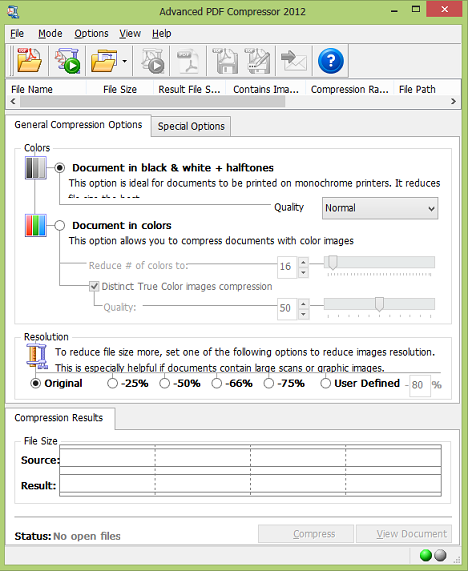Expand the folder icon dropdown arrow
This screenshot has width=468, height=571.
pyautogui.click(x=125, y=61)
